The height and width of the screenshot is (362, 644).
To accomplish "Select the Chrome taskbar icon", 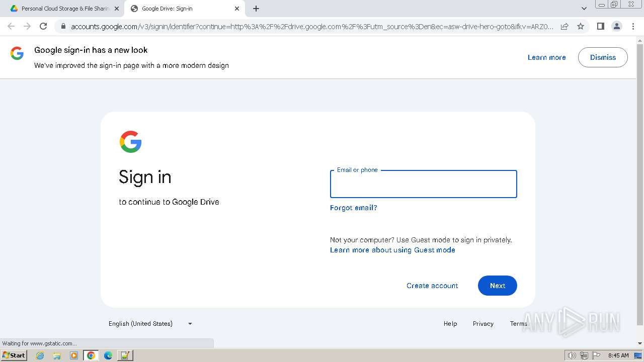I will coord(91,355).
